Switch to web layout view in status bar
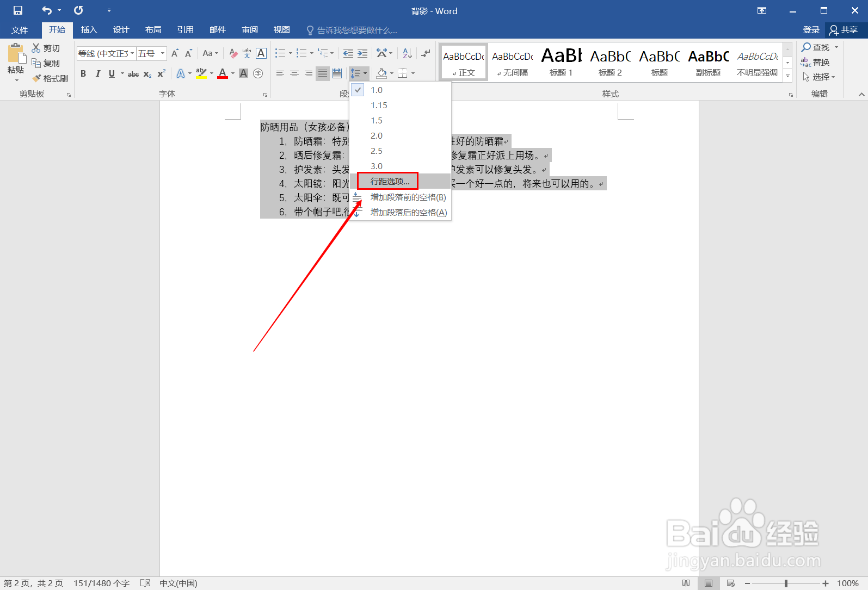 pos(730,583)
